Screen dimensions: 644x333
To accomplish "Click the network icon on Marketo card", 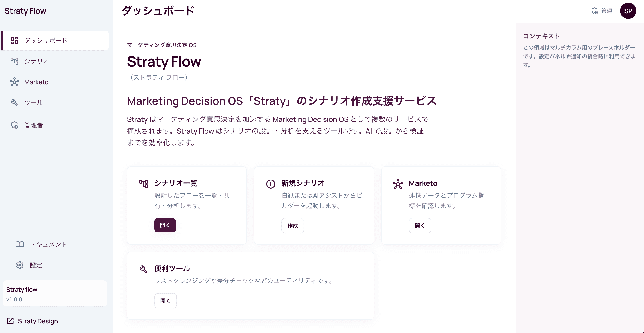I will point(398,184).
